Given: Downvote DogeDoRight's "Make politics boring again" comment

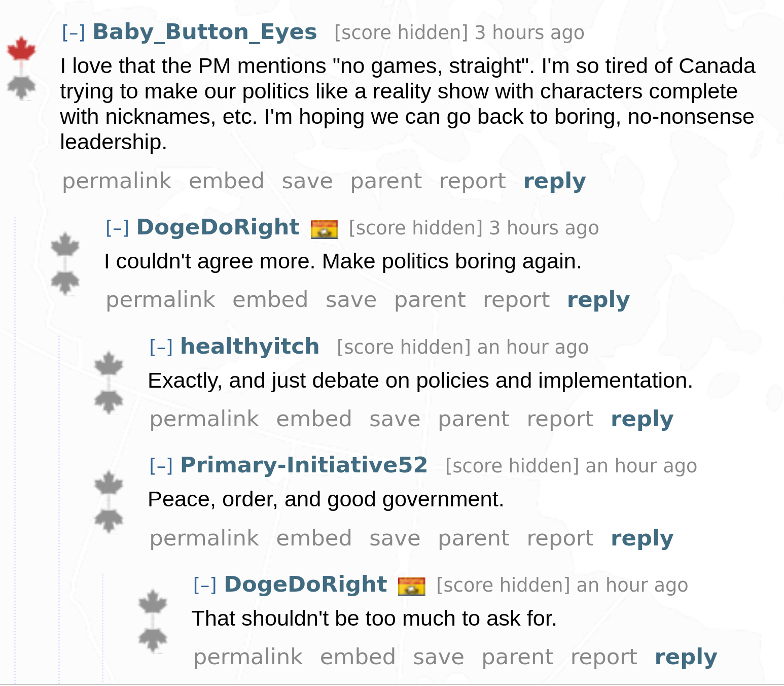Looking at the screenshot, I should pyautogui.click(x=65, y=283).
